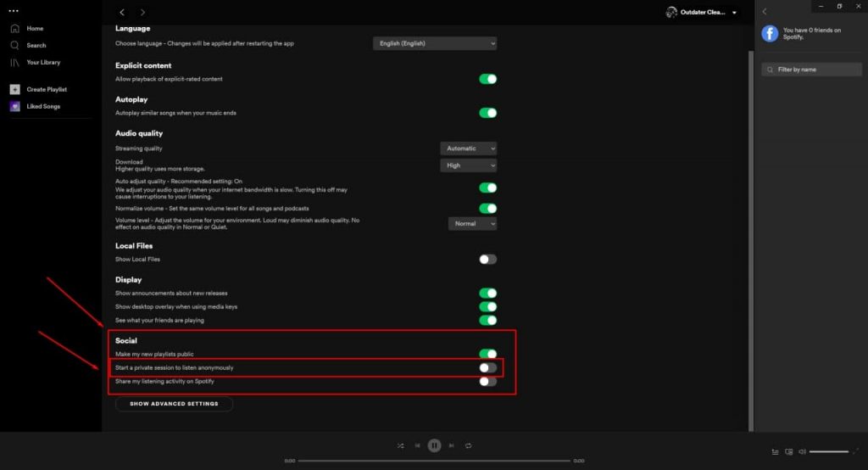Click the user avatar icon

(671, 12)
